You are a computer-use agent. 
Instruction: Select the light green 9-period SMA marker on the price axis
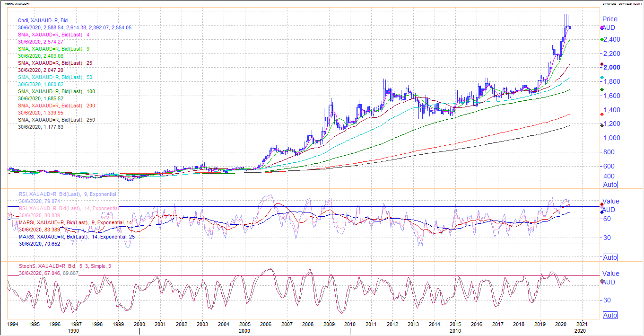click(x=601, y=39)
